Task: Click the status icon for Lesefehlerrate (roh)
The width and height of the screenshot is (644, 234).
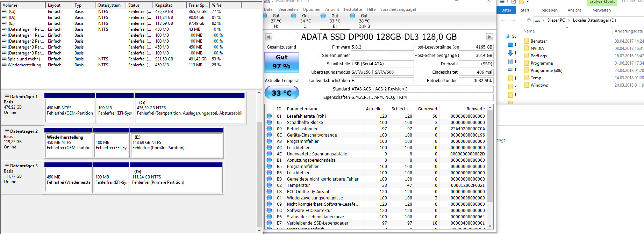Action: tap(269, 116)
